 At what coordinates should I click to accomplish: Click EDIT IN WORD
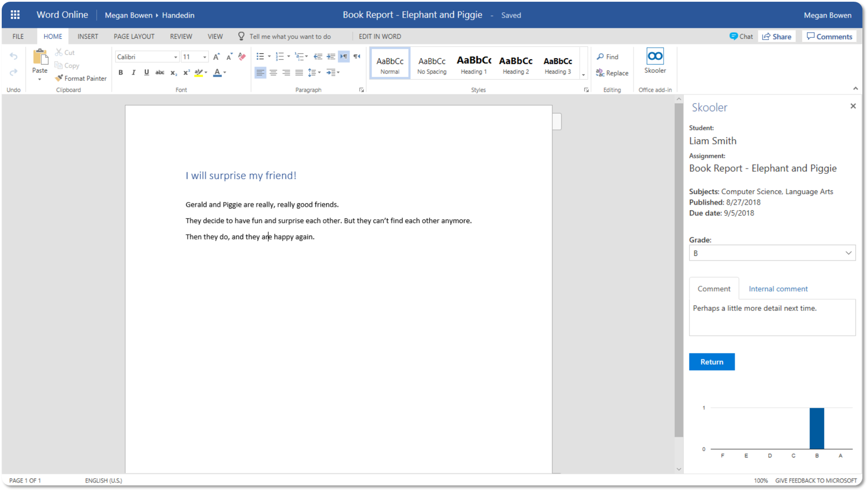pyautogui.click(x=379, y=36)
